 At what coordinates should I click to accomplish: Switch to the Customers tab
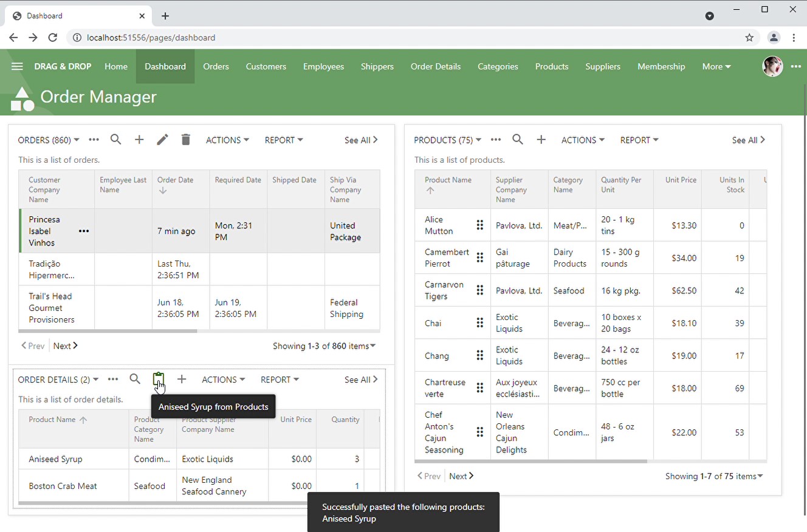pyautogui.click(x=266, y=66)
